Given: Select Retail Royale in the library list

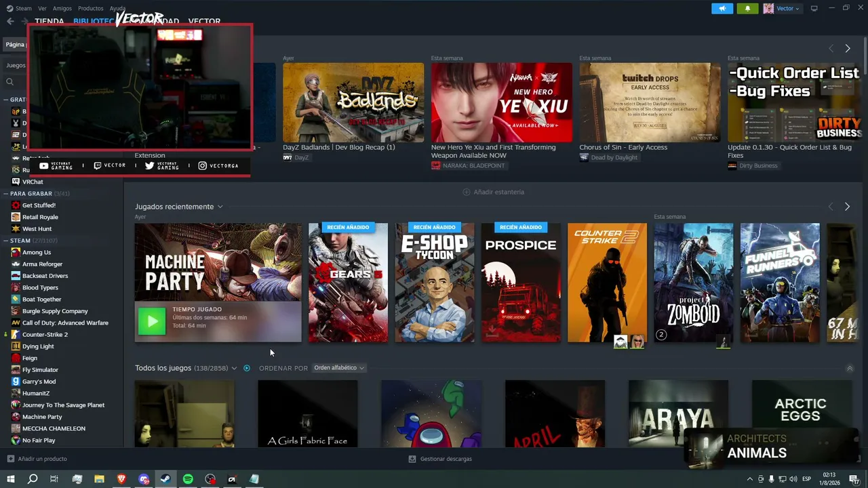Looking at the screenshot, I should pos(40,217).
